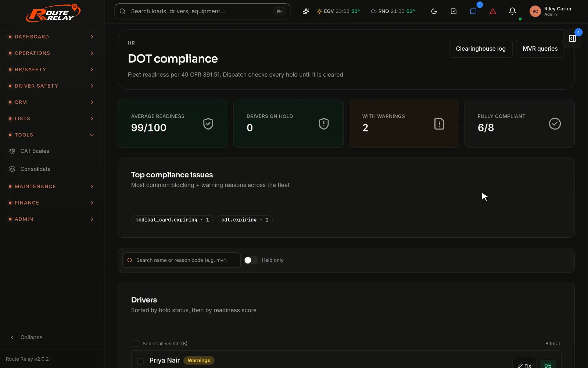Click the Route Relay logo
Viewport: 588px width, 368px height.
(x=53, y=13)
